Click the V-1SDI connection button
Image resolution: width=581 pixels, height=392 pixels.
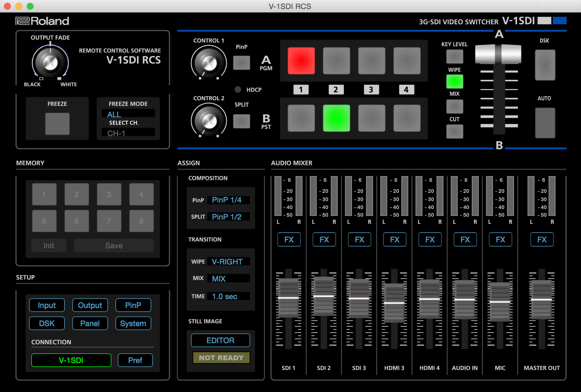tap(71, 360)
